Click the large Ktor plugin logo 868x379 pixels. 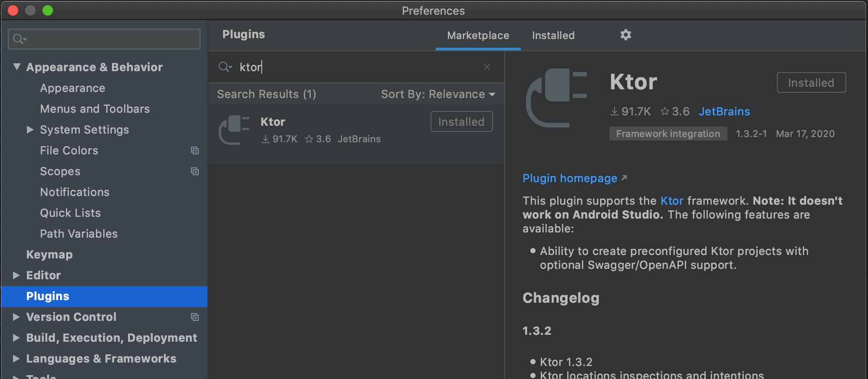coord(556,98)
